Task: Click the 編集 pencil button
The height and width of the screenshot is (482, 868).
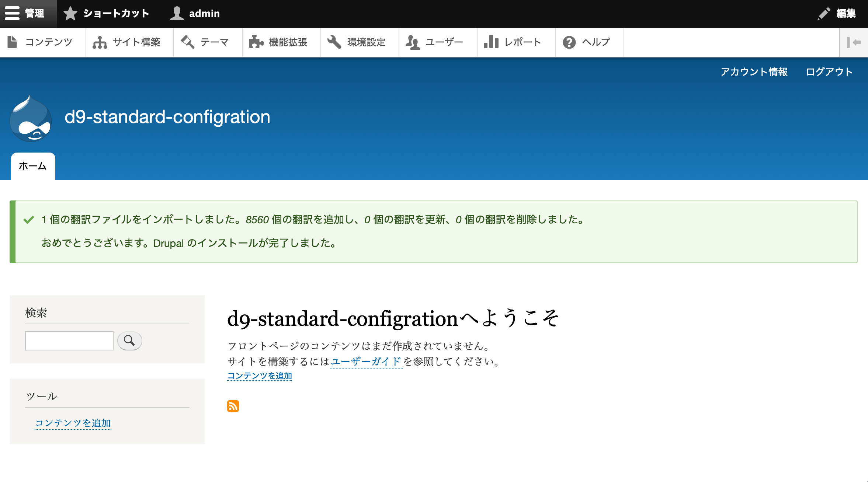Action: coord(837,13)
